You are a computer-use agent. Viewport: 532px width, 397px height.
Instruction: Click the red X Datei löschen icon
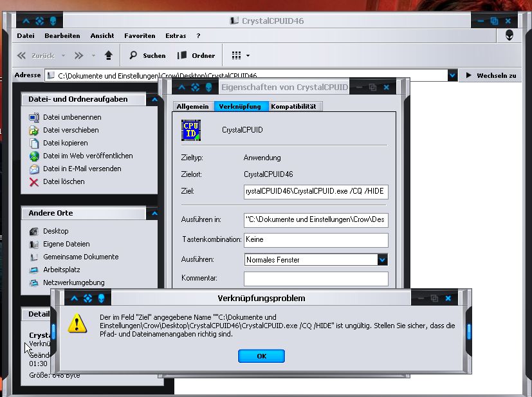click(x=34, y=182)
